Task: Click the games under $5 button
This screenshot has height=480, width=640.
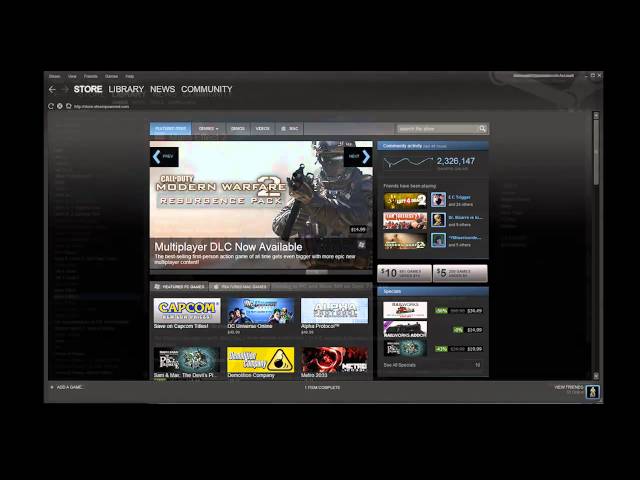Action: pos(460,273)
